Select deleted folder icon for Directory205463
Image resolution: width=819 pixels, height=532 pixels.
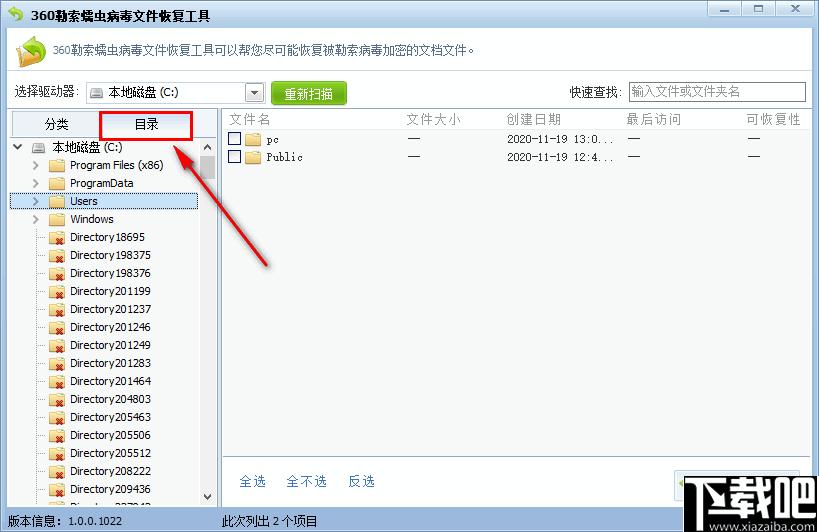[x=56, y=418]
